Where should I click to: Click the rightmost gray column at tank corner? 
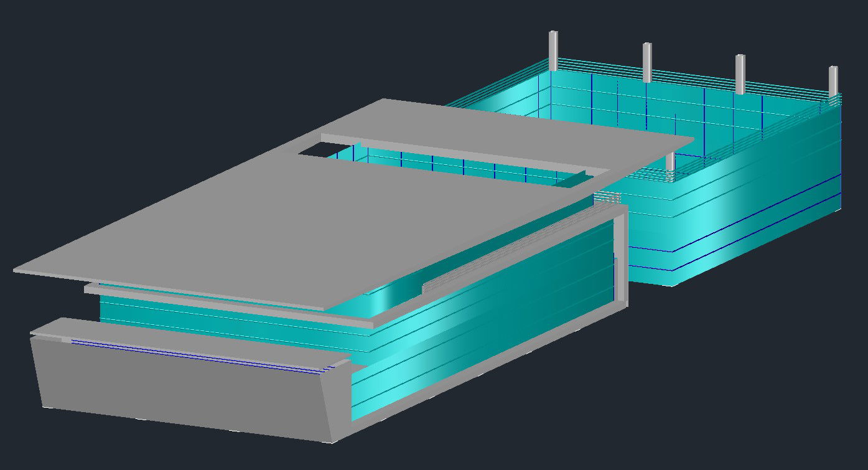tap(833, 81)
